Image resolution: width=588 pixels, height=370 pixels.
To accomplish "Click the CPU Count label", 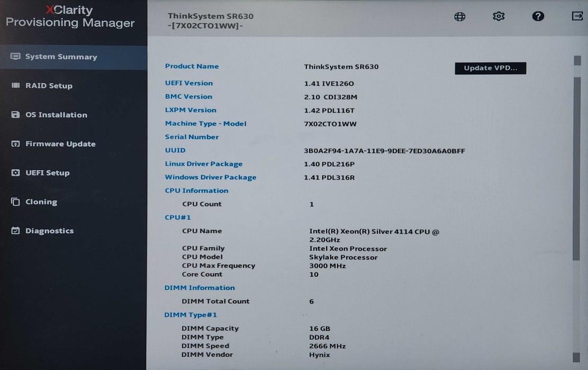I will click(x=202, y=204).
